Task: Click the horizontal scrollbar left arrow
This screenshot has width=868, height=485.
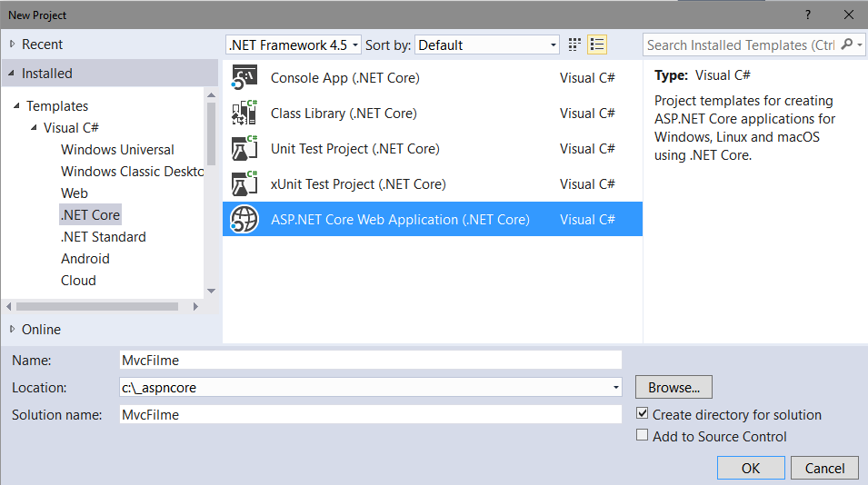Action: (x=9, y=306)
